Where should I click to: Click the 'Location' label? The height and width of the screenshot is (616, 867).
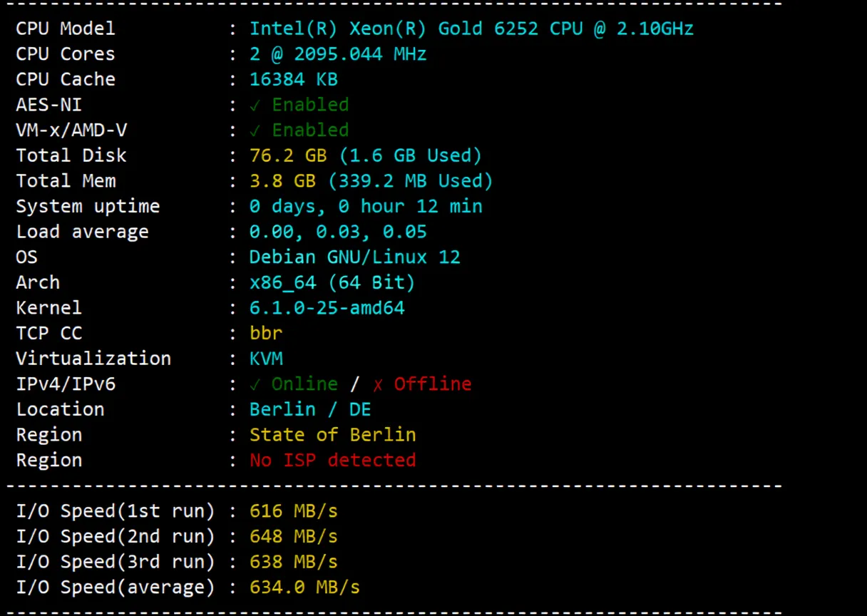(60, 409)
